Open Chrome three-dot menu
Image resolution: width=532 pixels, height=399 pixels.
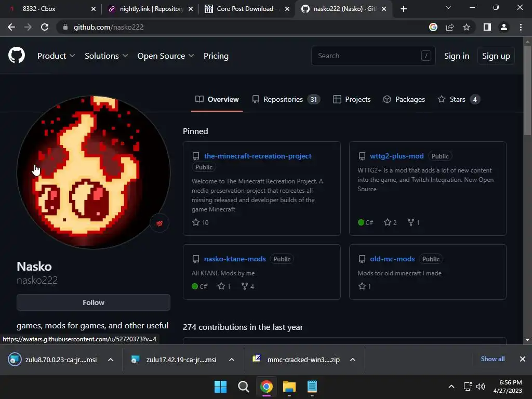(x=521, y=27)
